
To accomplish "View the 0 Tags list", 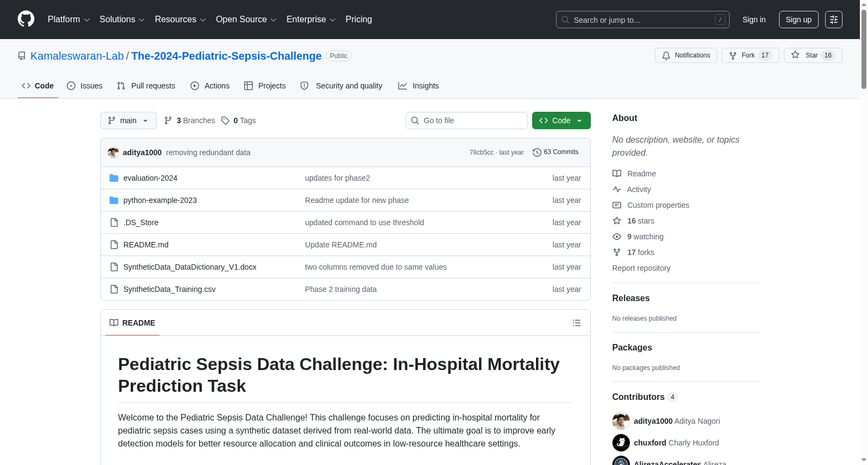I will (239, 120).
